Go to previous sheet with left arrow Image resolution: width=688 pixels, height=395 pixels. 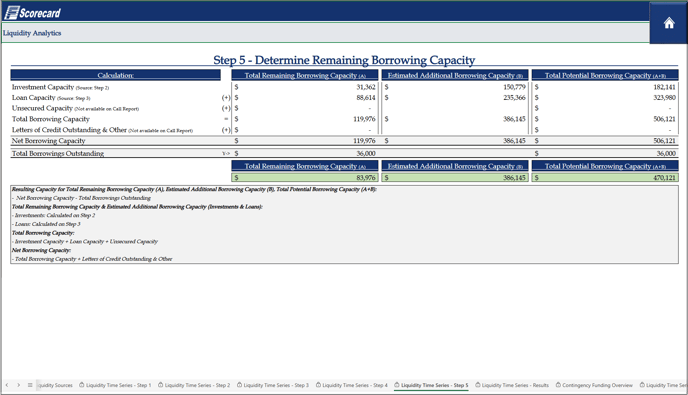tap(7, 385)
